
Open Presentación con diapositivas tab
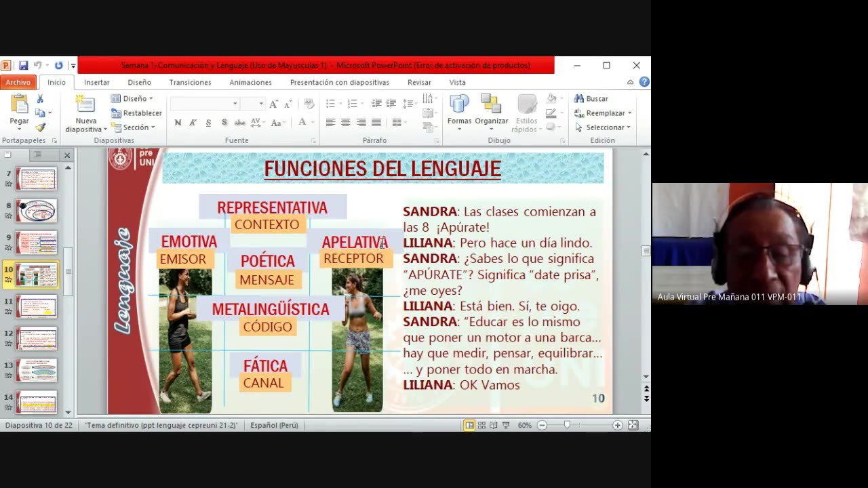pyautogui.click(x=340, y=82)
